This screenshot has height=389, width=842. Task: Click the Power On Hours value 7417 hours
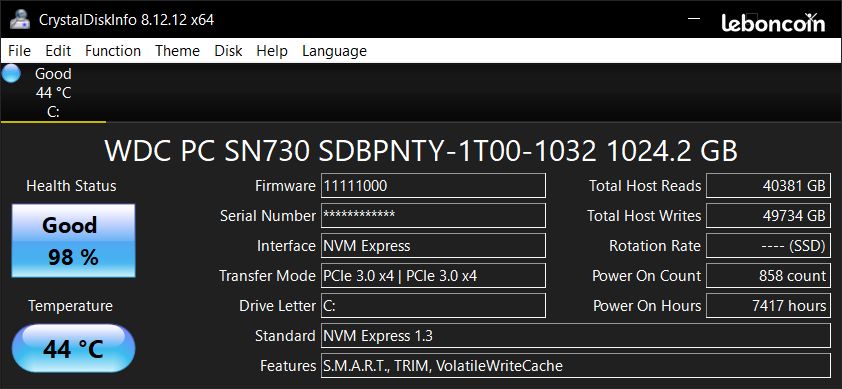[768, 306]
